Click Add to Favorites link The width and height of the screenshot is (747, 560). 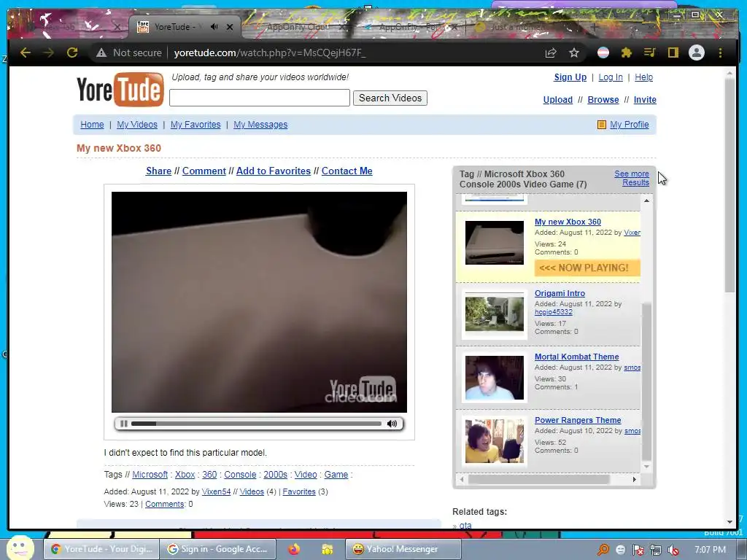click(x=274, y=171)
